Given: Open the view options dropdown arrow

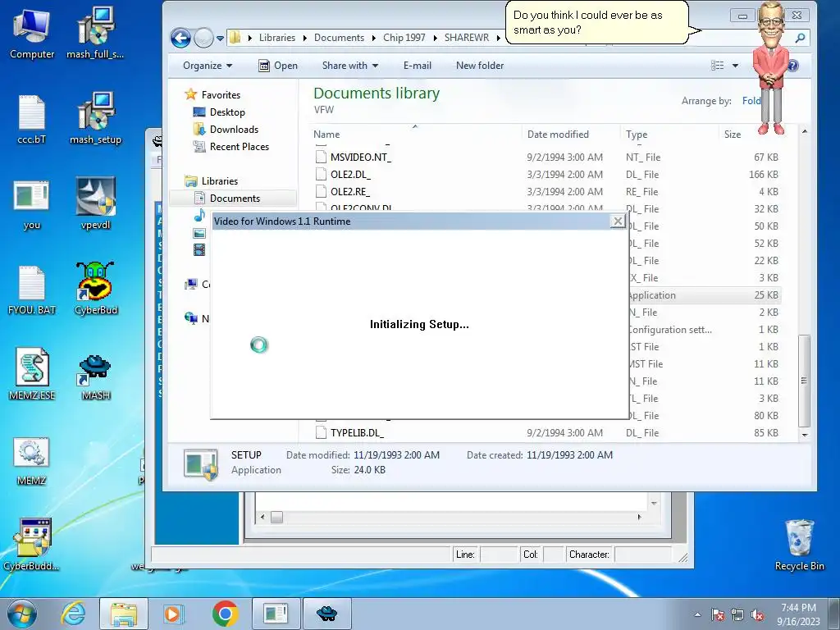Looking at the screenshot, I should point(736,66).
